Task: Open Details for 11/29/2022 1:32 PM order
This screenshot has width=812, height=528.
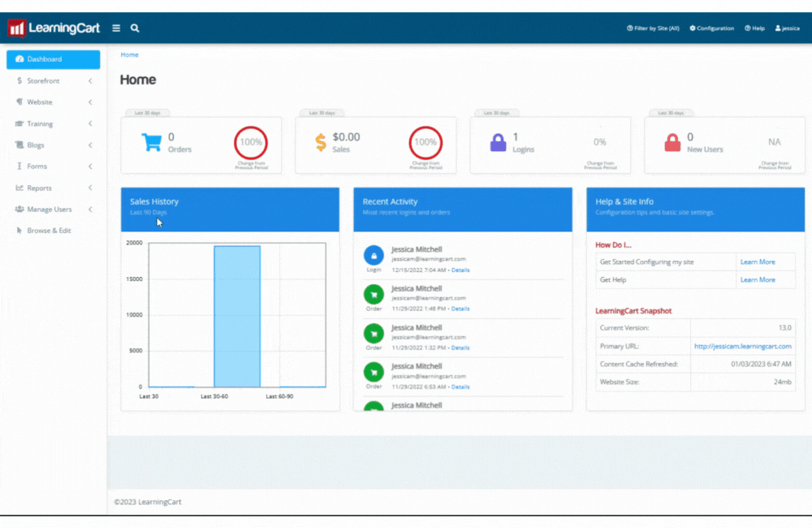Action: pyautogui.click(x=460, y=348)
